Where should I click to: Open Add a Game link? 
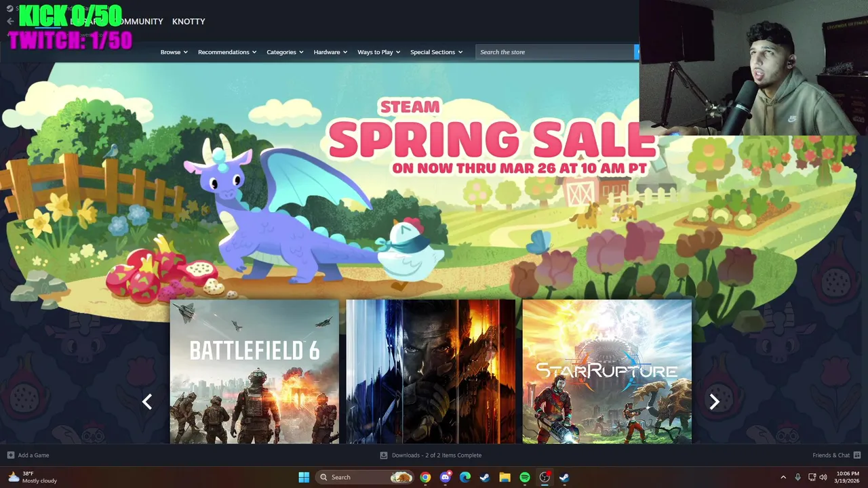click(33, 455)
